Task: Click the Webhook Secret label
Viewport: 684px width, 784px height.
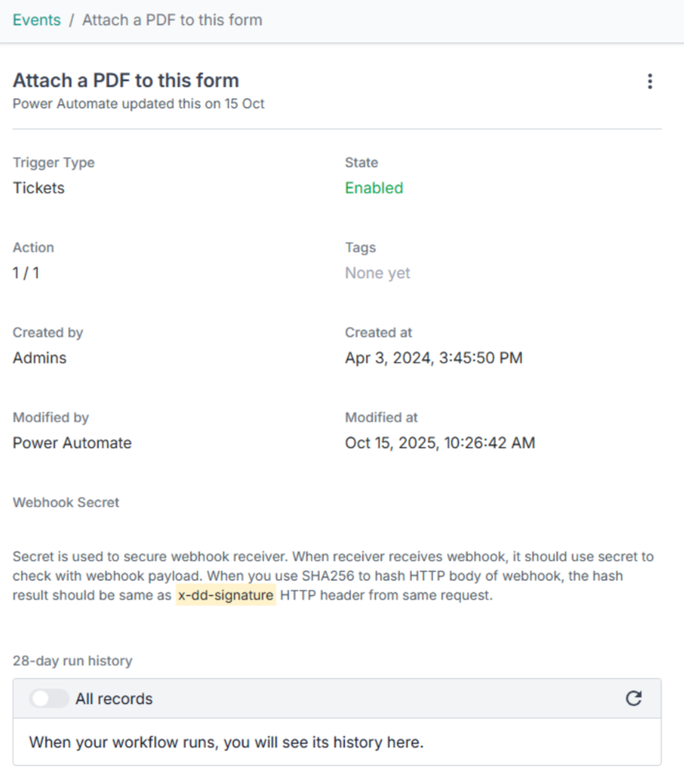Action: (66, 502)
